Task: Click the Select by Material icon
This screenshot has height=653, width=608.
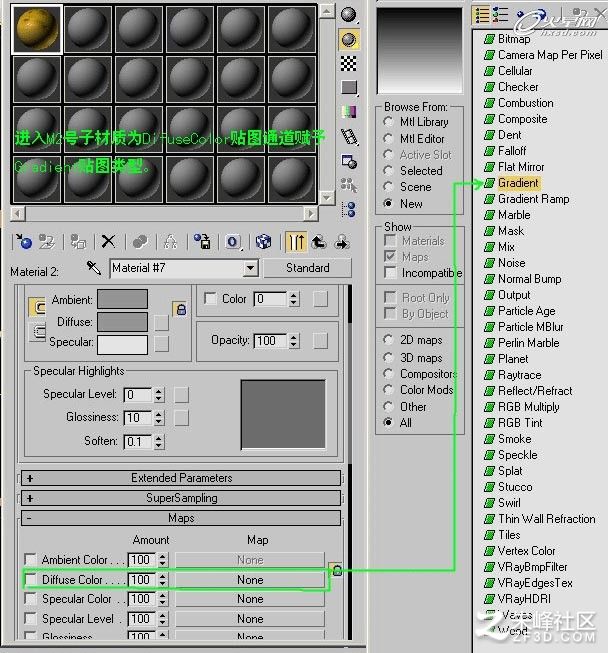Action: tap(349, 185)
